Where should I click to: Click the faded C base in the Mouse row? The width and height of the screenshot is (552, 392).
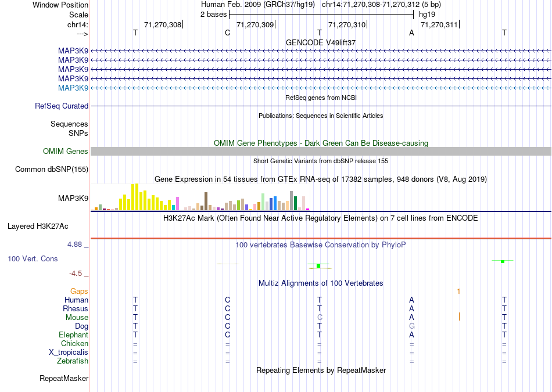pyautogui.click(x=320, y=318)
